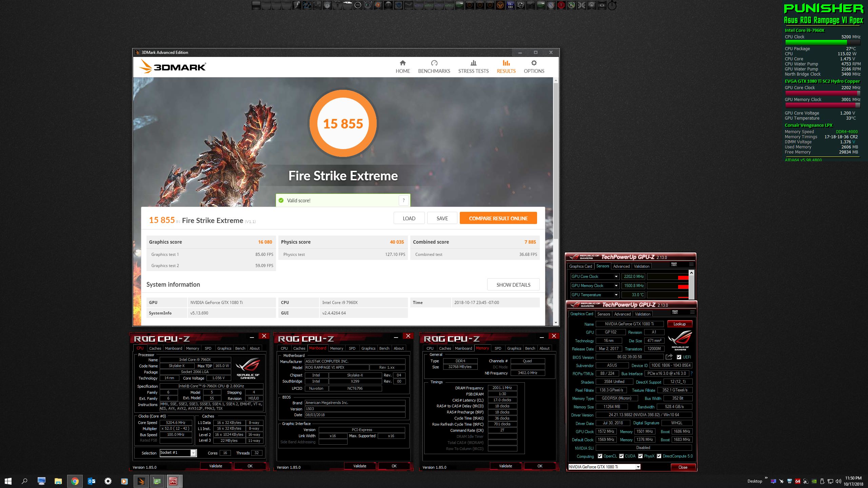The image size is (868, 488).
Task: Toggle the PhysX checkbox
Action: pos(640,456)
